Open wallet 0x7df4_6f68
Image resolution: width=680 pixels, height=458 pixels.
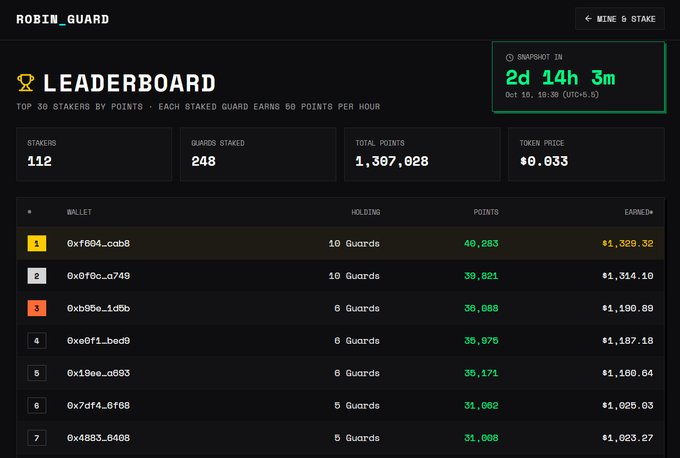click(98, 406)
